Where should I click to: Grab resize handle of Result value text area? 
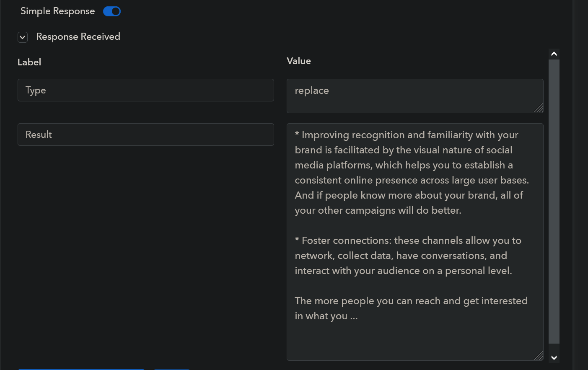click(x=539, y=356)
